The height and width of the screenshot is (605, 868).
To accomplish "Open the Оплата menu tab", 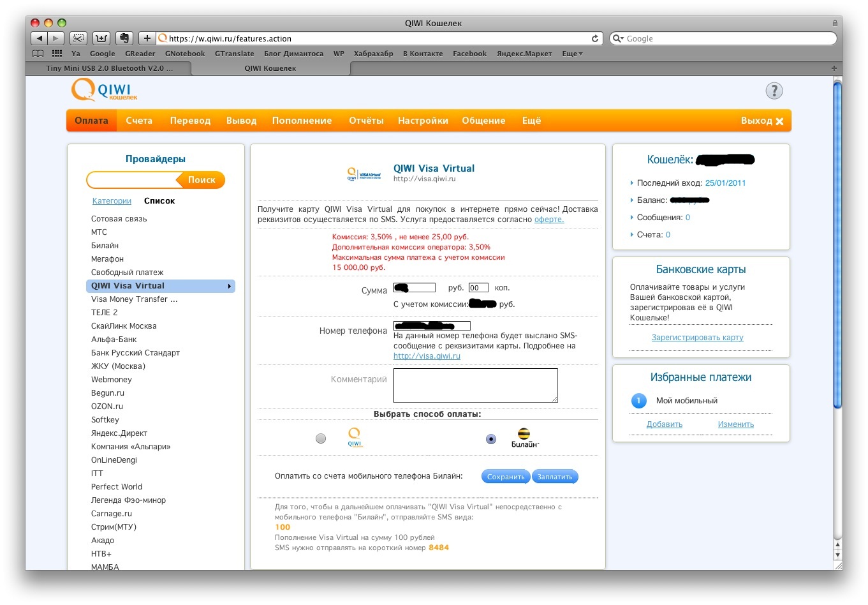I will tap(91, 121).
